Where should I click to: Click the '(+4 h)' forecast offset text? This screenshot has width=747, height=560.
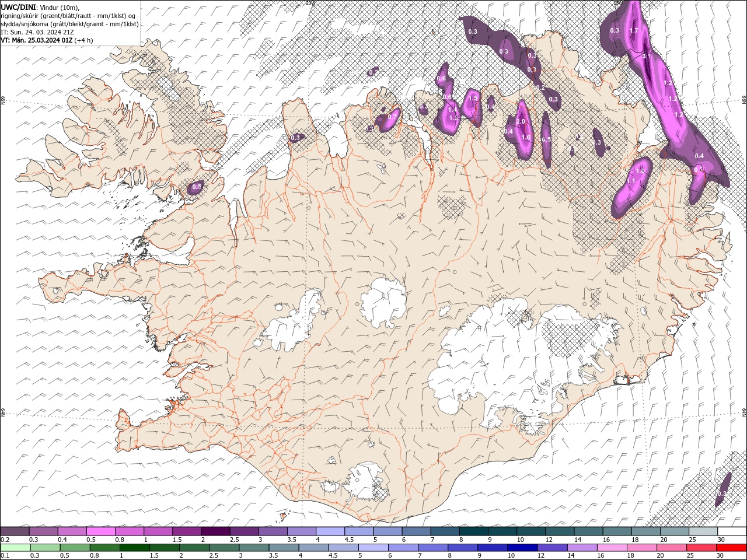[83, 40]
